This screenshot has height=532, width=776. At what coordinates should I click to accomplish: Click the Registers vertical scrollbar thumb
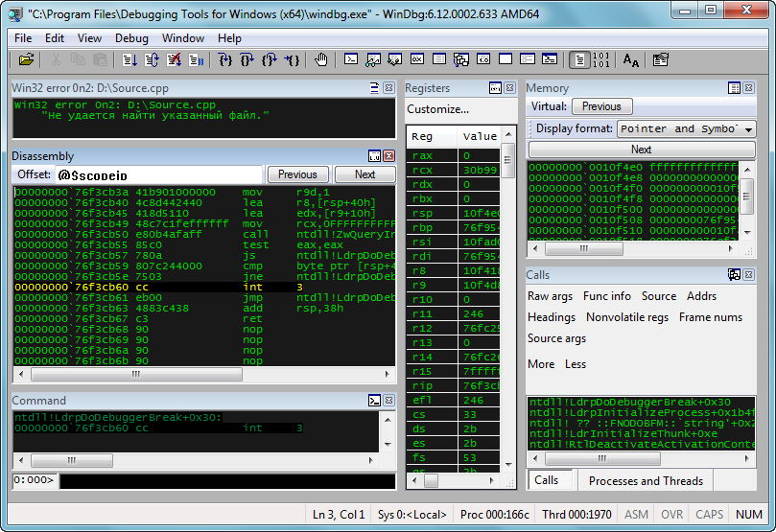507,160
